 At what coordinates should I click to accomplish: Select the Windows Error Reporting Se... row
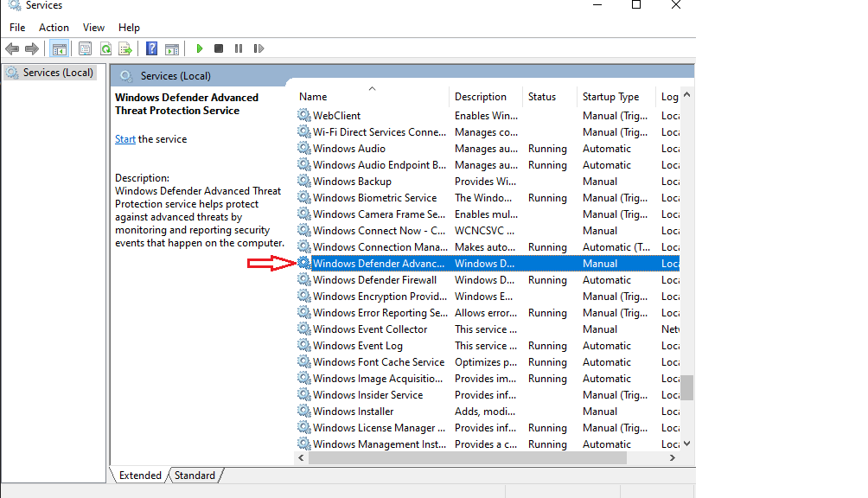pos(488,313)
